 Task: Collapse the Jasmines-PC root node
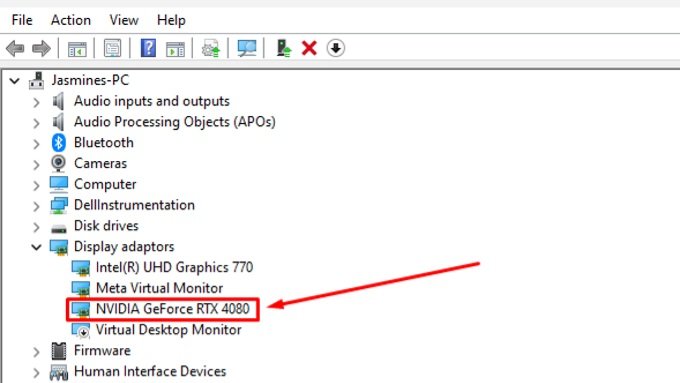pos(15,81)
